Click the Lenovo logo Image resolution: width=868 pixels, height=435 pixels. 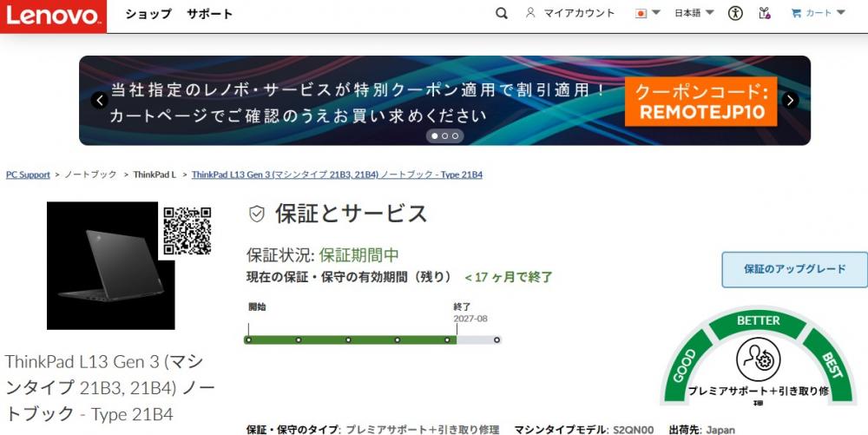(53, 16)
